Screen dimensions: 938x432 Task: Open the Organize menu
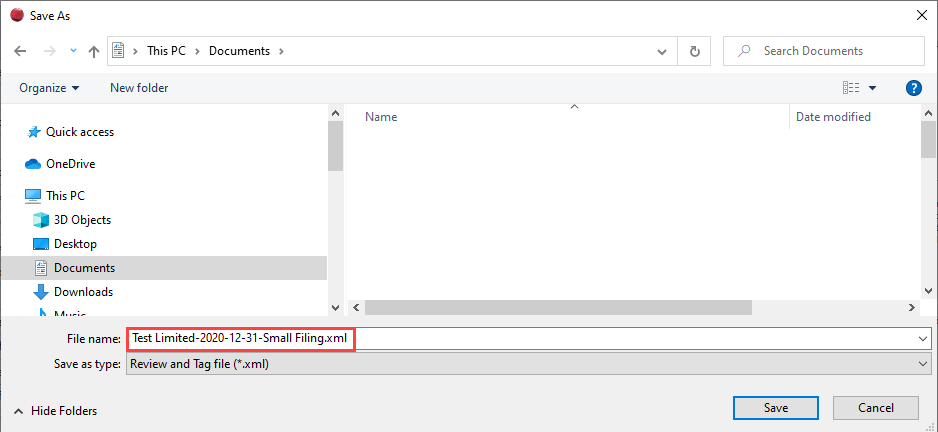click(49, 88)
